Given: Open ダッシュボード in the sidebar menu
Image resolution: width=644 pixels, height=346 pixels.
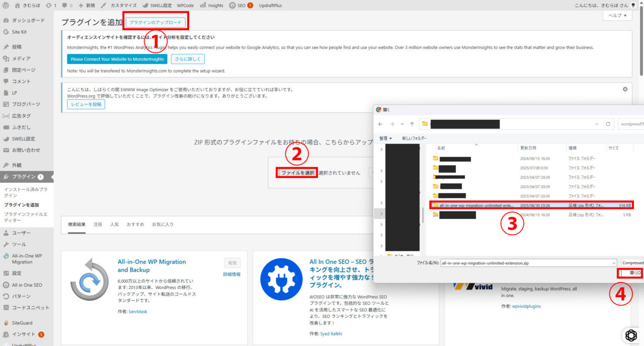Looking at the screenshot, I should point(28,21).
